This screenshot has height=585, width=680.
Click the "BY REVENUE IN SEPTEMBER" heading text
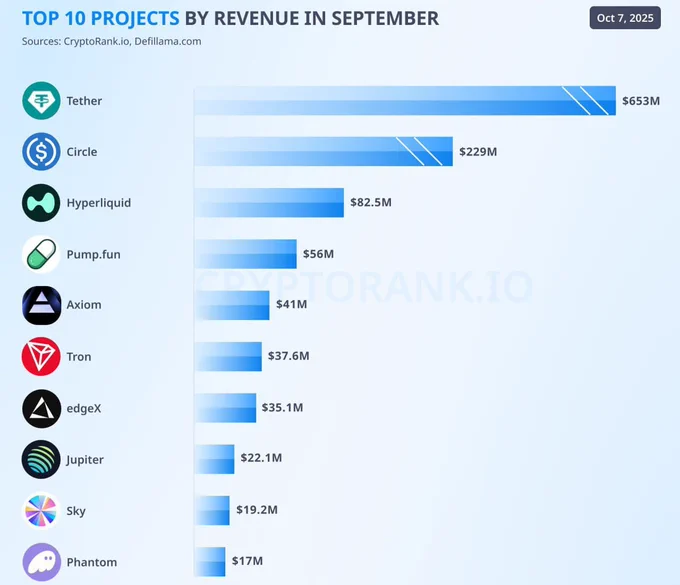point(312,19)
